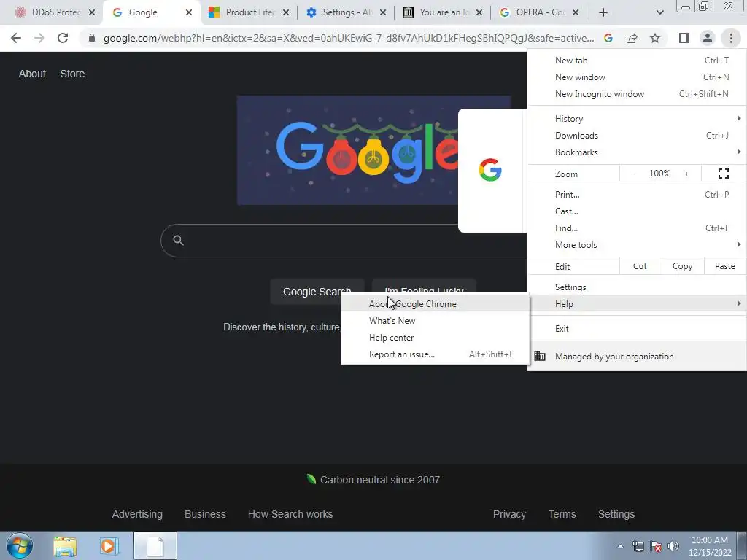Viewport: 747px width, 560px height.
Task: Click the forward navigation arrow
Action: click(x=39, y=38)
